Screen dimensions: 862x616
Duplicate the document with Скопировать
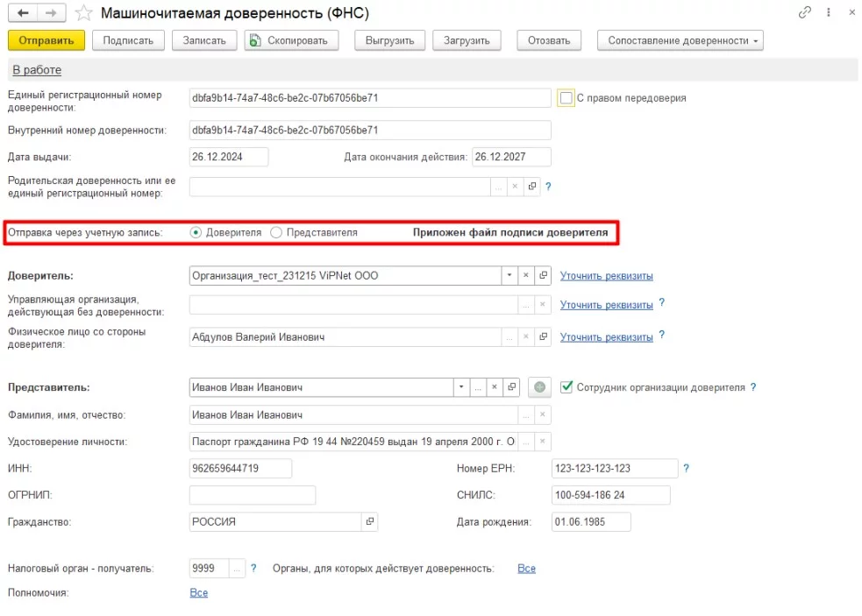(x=291, y=40)
